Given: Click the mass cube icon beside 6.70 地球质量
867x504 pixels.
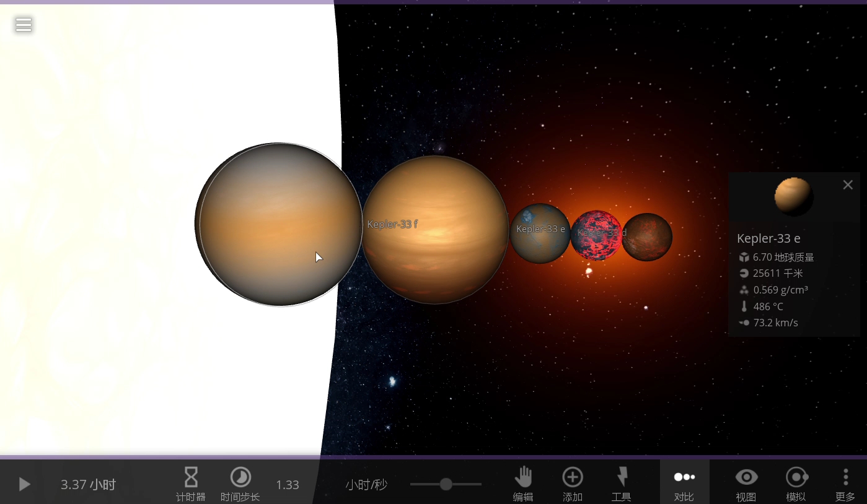Looking at the screenshot, I should (744, 257).
